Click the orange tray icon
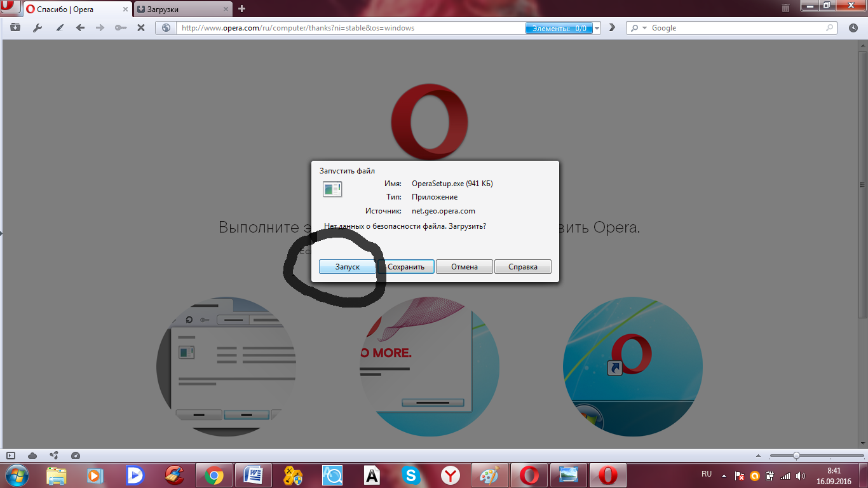Image resolution: width=868 pixels, height=488 pixels. coord(755,475)
